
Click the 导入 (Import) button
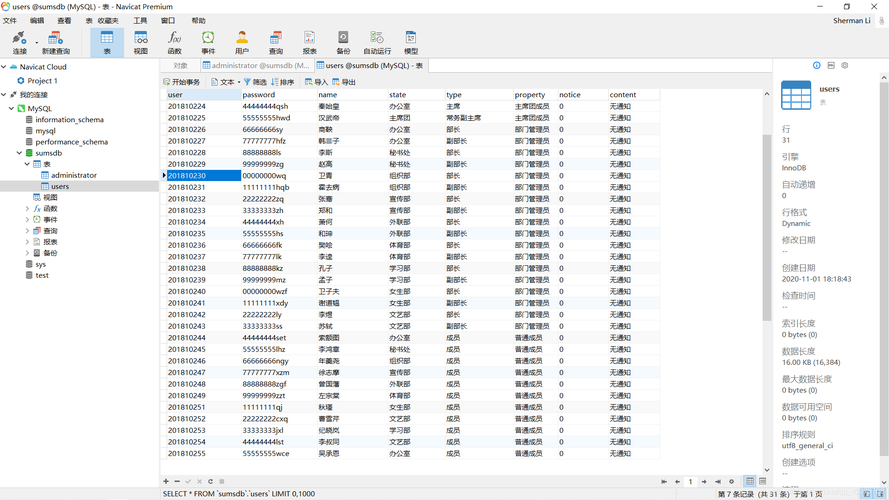[316, 82]
